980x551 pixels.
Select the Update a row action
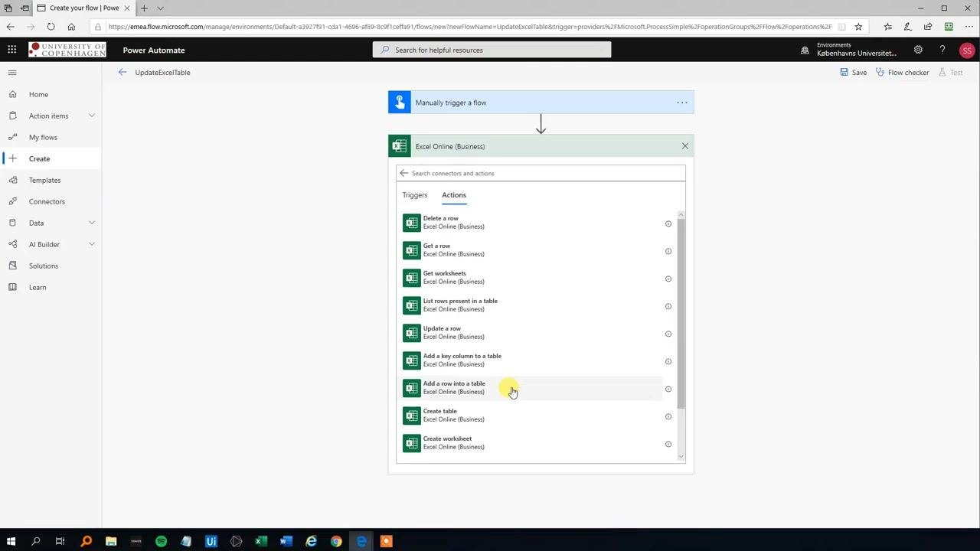click(531, 333)
